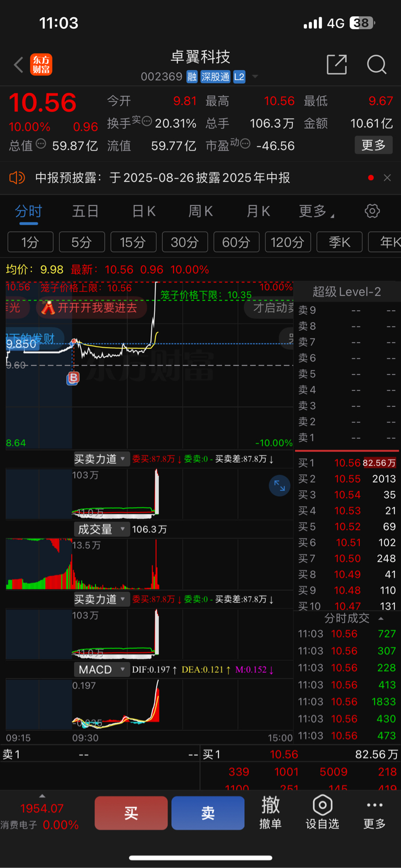Tap the 撤单 cancel order icon

[x=270, y=813]
